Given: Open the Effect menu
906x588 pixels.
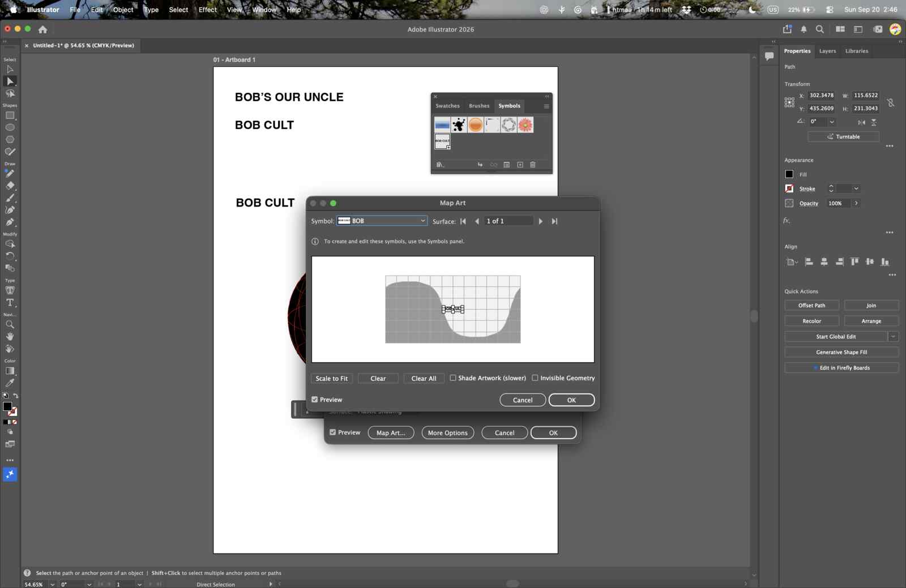Looking at the screenshot, I should 208,10.
